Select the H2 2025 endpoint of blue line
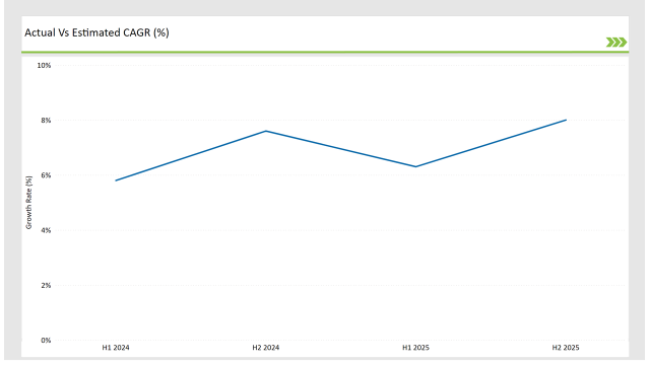 (566, 120)
